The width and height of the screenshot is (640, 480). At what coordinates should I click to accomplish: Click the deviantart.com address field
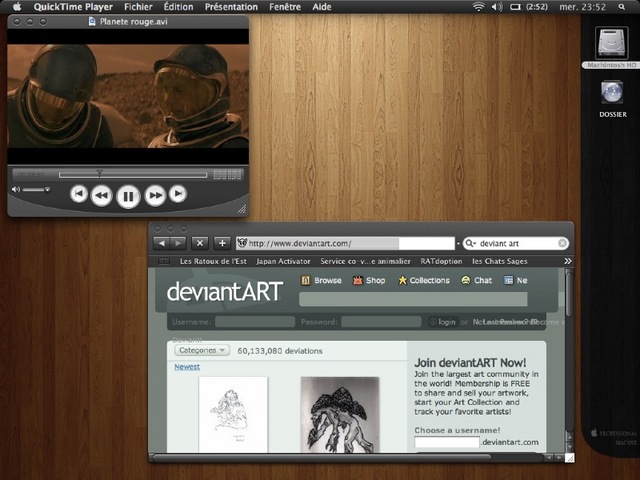[x=345, y=244]
